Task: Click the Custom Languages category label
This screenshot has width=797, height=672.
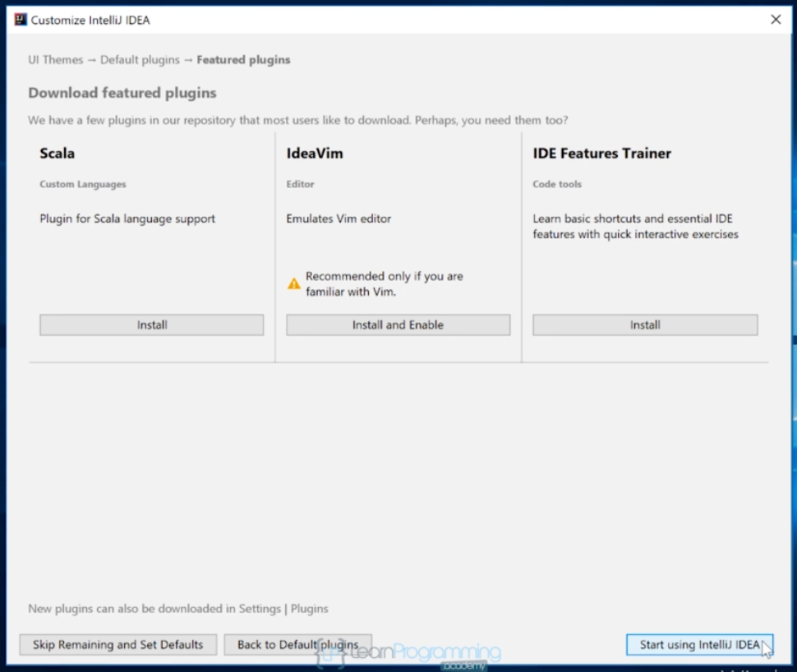Action: (83, 184)
